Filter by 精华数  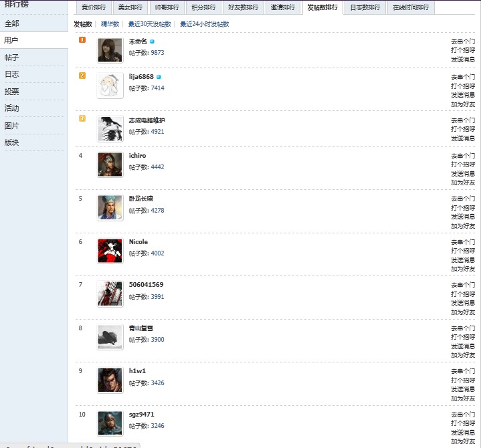click(x=110, y=24)
